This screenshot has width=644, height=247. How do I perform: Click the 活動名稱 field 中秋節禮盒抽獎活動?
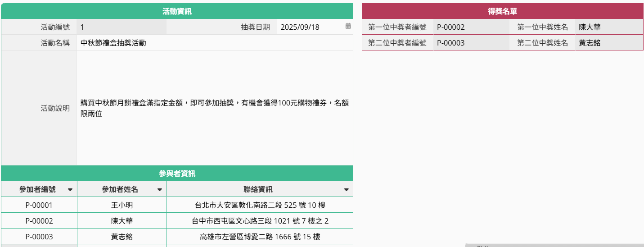214,43
